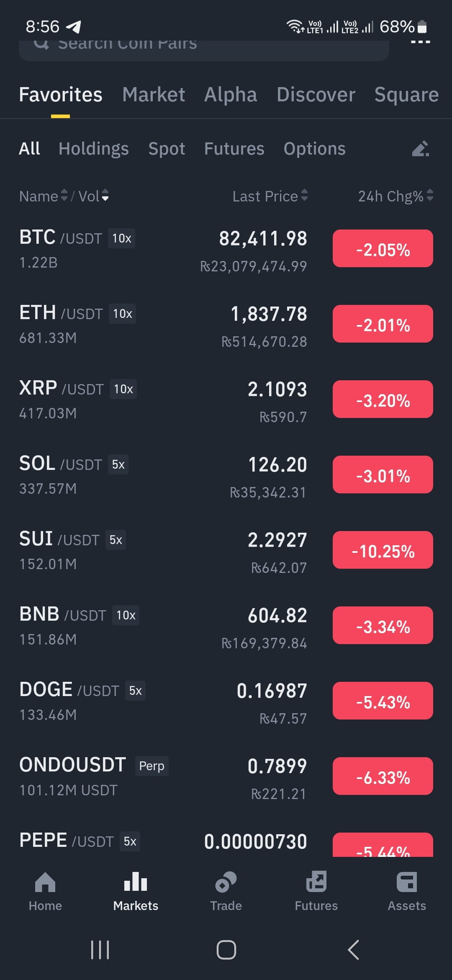Image resolution: width=452 pixels, height=980 pixels.
Task: Toggle DOGE change badge showing -5.43%
Action: pyautogui.click(x=383, y=701)
